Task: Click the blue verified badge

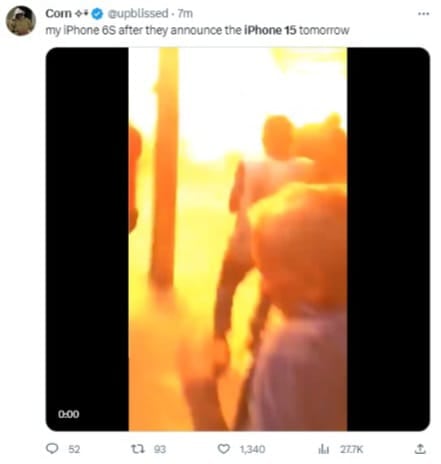Action: [97, 14]
